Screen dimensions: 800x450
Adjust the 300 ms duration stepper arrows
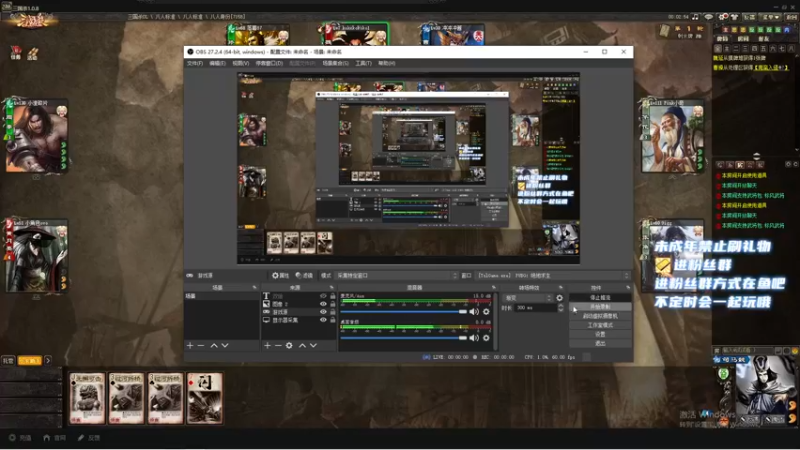point(561,308)
